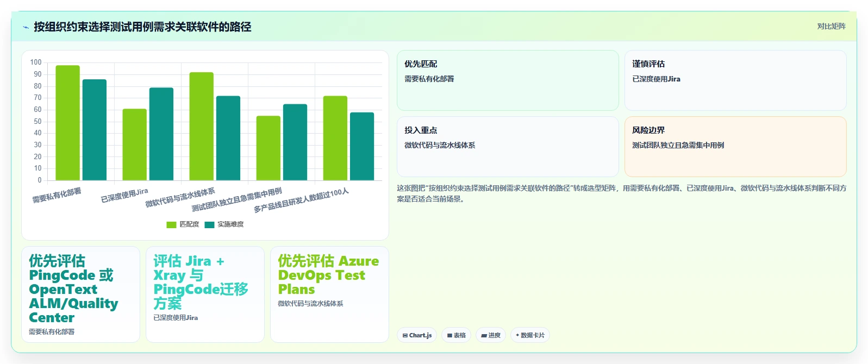Click the 进度 tag chip
868x364 pixels.
click(491, 335)
